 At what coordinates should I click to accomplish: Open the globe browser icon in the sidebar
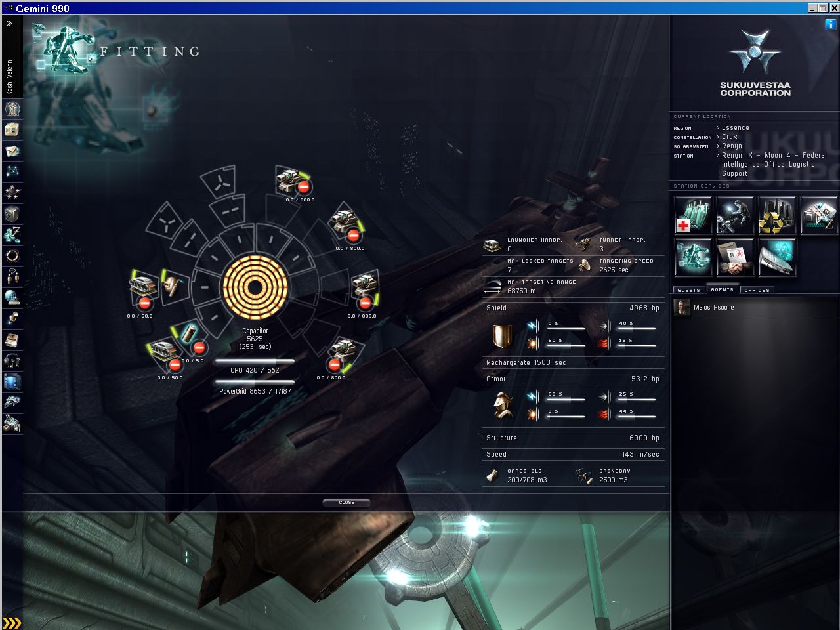(x=12, y=298)
